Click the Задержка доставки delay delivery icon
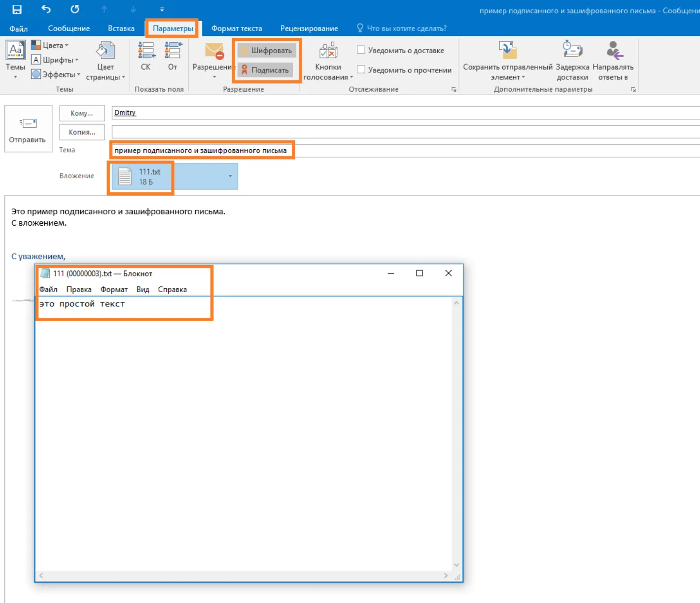The height and width of the screenshot is (603, 700). pyautogui.click(x=572, y=50)
